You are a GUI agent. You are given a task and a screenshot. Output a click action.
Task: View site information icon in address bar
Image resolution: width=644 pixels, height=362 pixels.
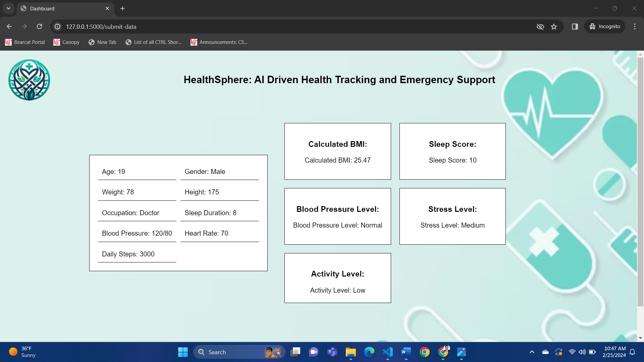point(58,26)
